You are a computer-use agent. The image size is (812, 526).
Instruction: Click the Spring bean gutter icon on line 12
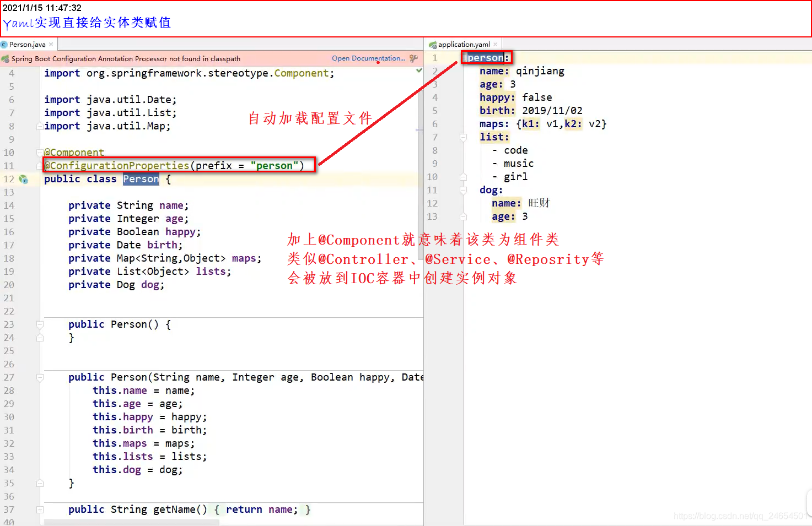(23, 179)
